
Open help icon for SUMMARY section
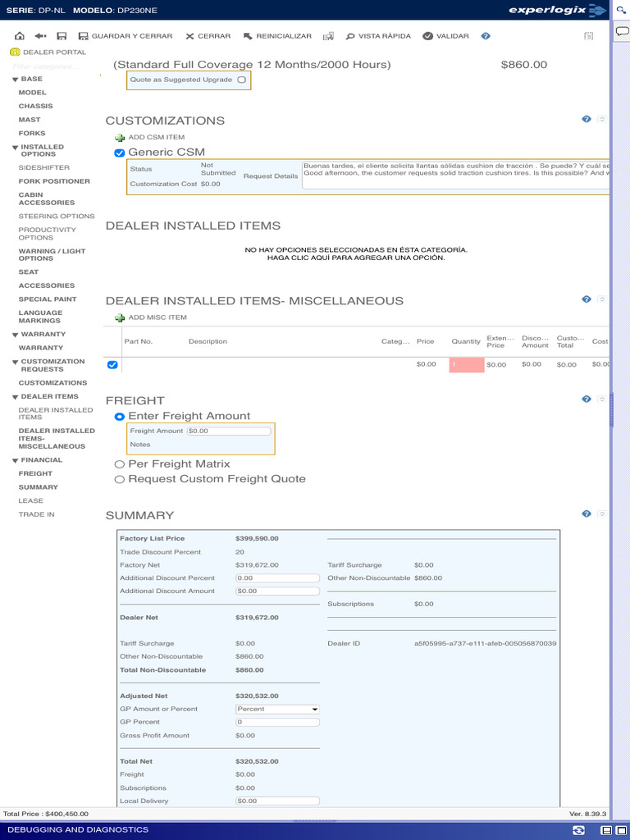pyautogui.click(x=586, y=514)
